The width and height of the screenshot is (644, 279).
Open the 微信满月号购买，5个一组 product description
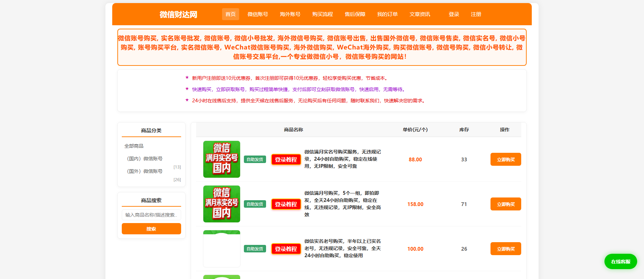coord(343,204)
